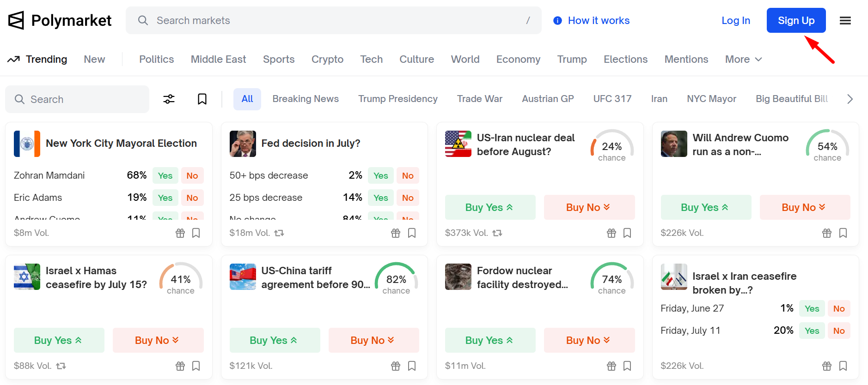Click the gift icon on Andrew Cuomo card
Viewport: 868px width, 385px height.
(x=827, y=233)
